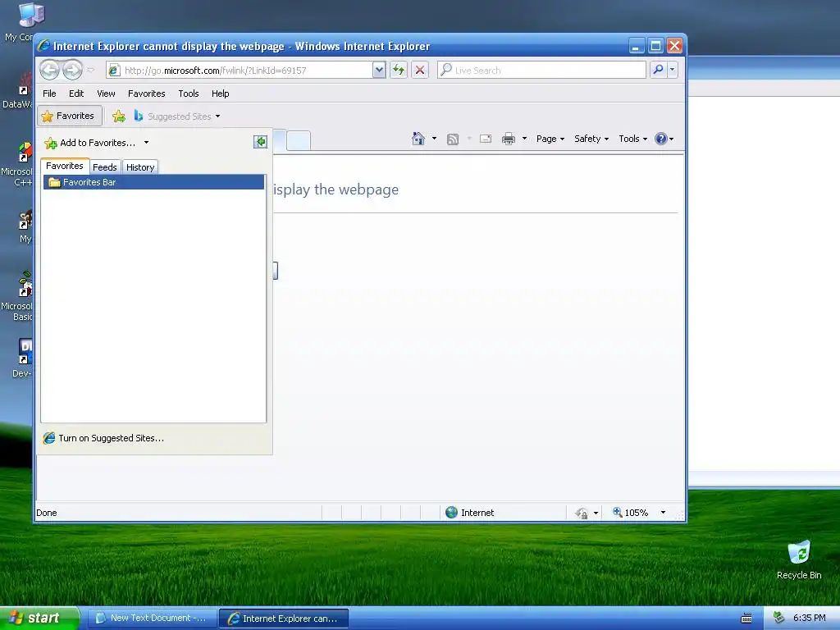Open the Print options dropdown arrow

tap(524, 139)
